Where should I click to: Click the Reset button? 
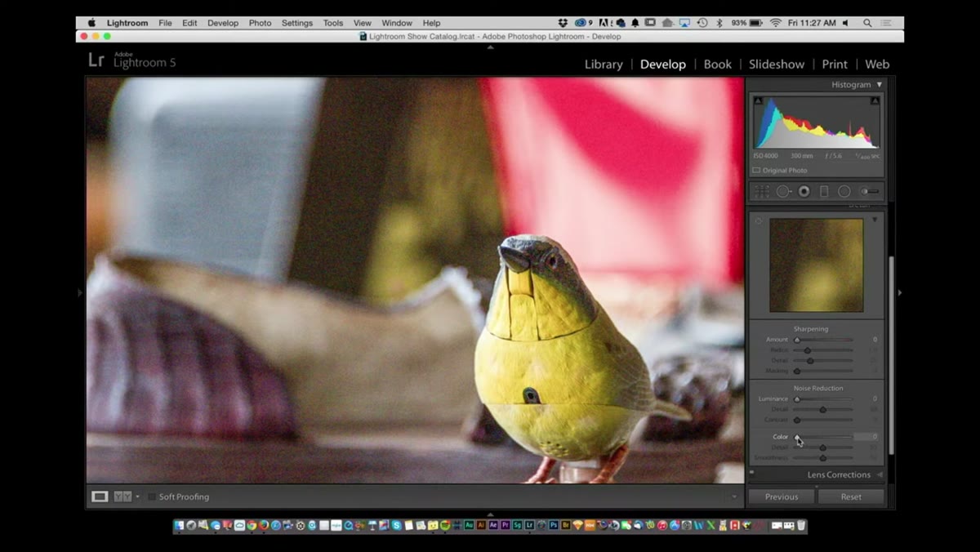[851, 496]
